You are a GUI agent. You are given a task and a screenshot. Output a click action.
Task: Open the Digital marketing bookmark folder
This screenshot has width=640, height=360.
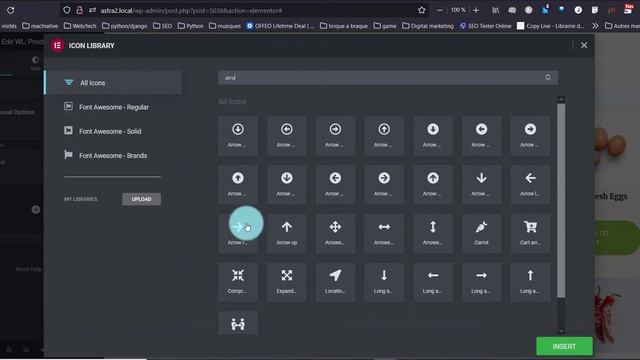tap(428, 26)
